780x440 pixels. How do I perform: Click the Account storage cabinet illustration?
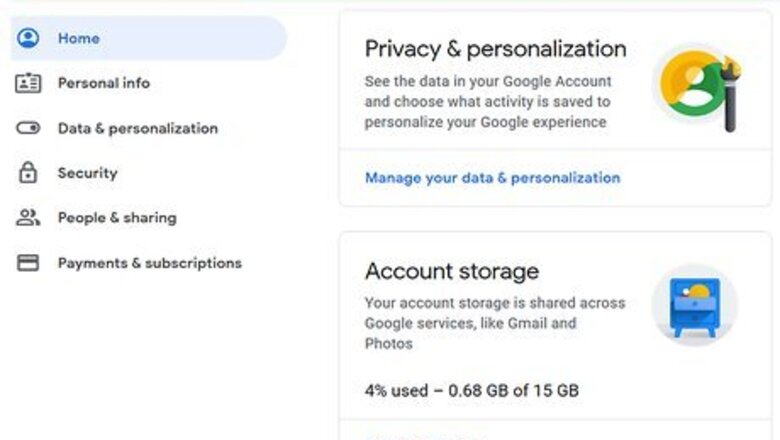695,305
